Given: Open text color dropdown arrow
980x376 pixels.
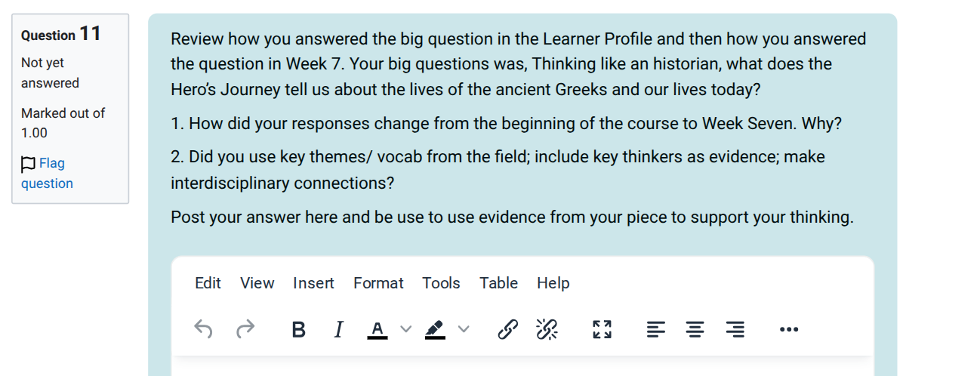Looking at the screenshot, I should point(406,329).
